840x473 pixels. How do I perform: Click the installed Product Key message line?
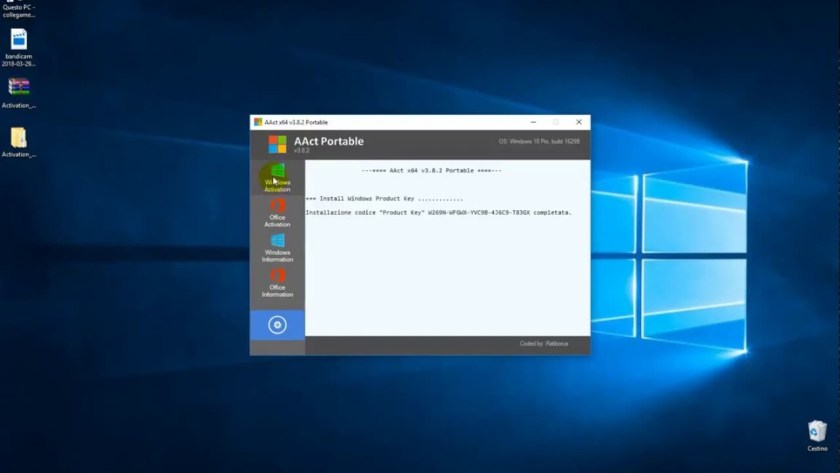click(x=438, y=213)
